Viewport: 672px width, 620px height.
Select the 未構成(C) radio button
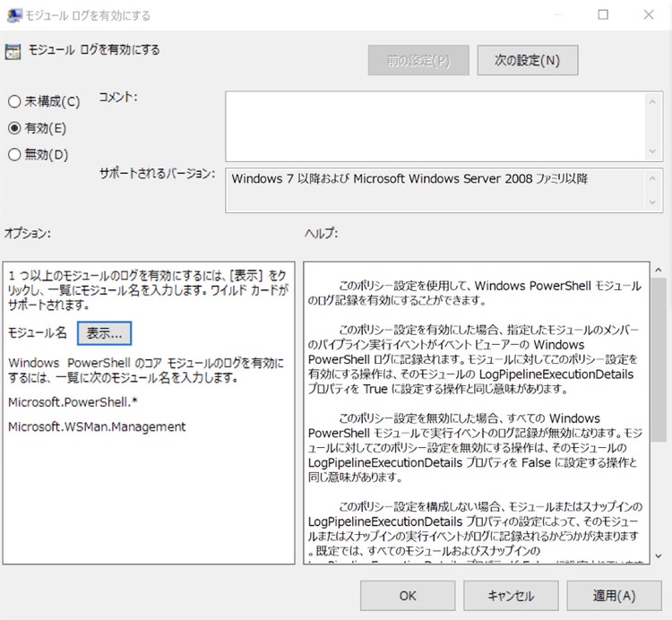coord(14,101)
